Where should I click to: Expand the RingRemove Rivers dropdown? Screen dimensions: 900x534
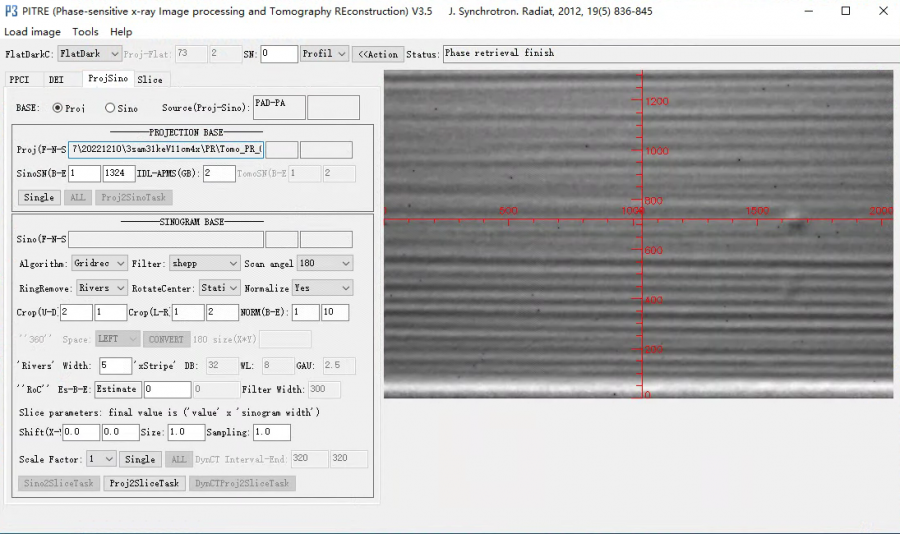[102, 288]
